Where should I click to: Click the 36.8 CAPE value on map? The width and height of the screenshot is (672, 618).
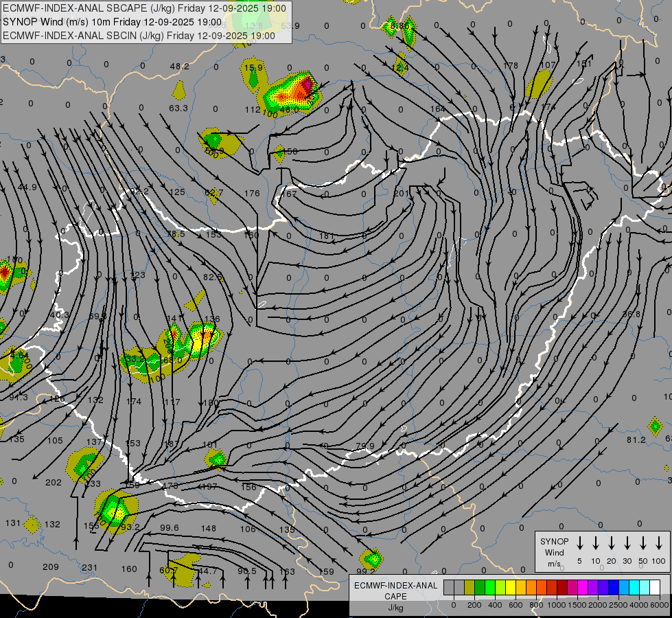pyautogui.click(x=632, y=314)
